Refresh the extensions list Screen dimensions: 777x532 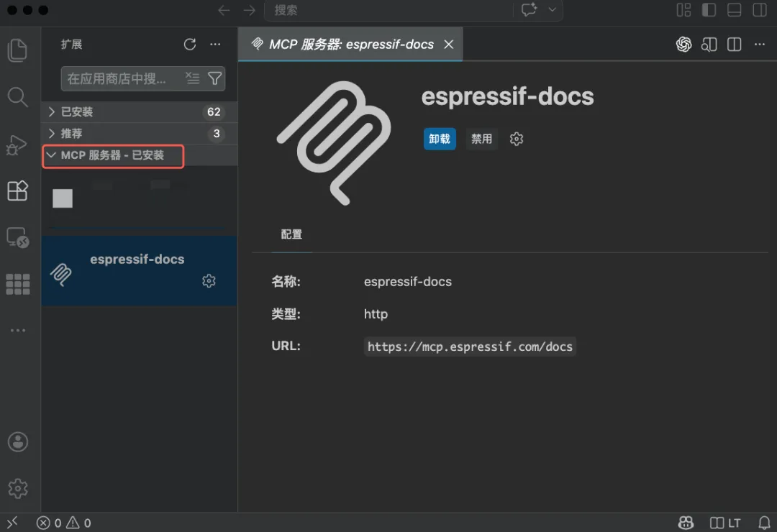tap(190, 45)
